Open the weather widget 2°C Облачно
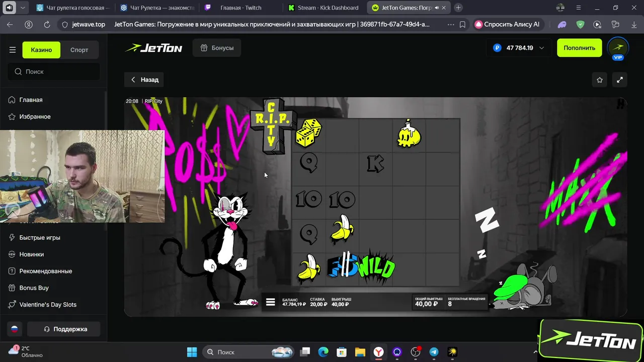The width and height of the screenshot is (644, 362). click(x=26, y=352)
